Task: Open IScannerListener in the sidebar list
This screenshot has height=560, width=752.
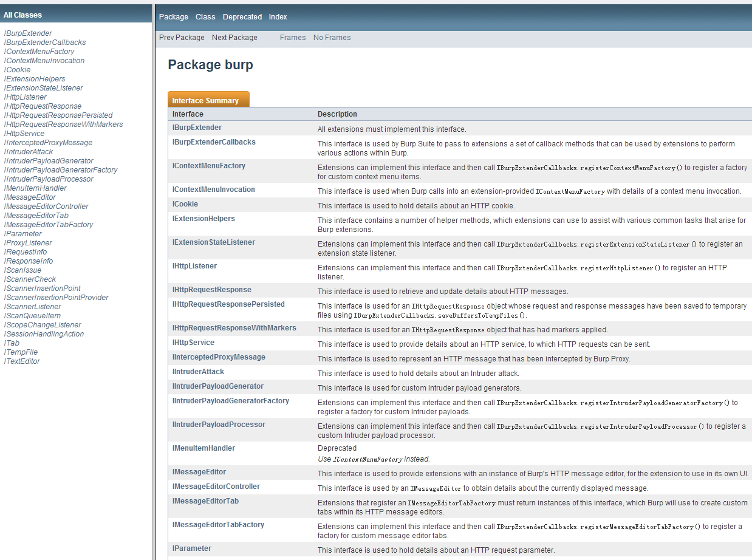Action: pos(33,307)
